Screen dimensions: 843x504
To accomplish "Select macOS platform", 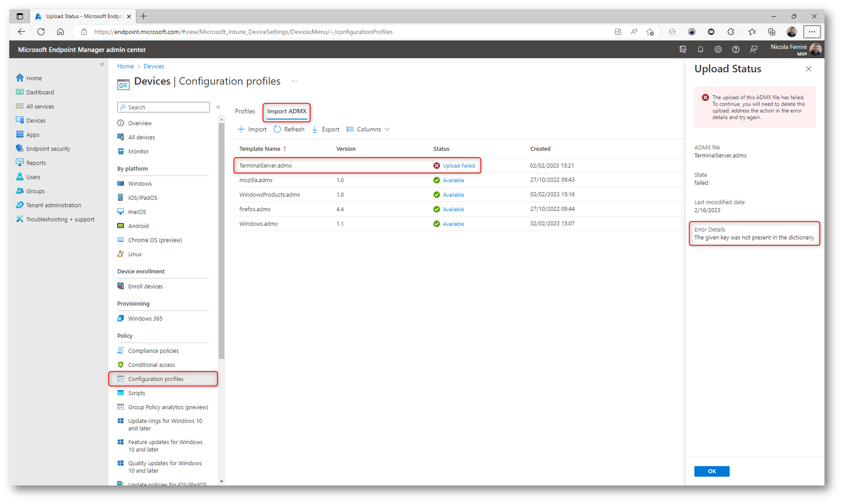I will pos(137,211).
